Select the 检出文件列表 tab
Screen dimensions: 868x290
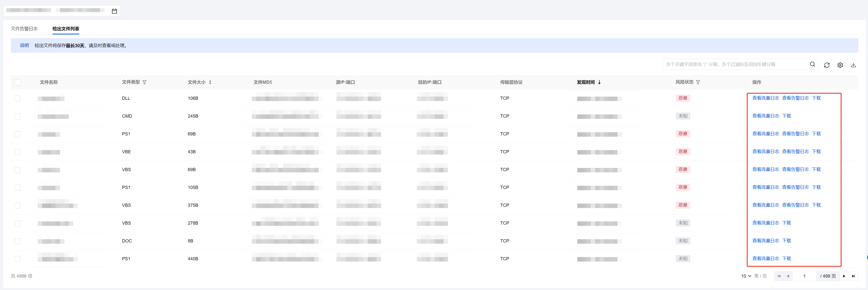click(66, 29)
